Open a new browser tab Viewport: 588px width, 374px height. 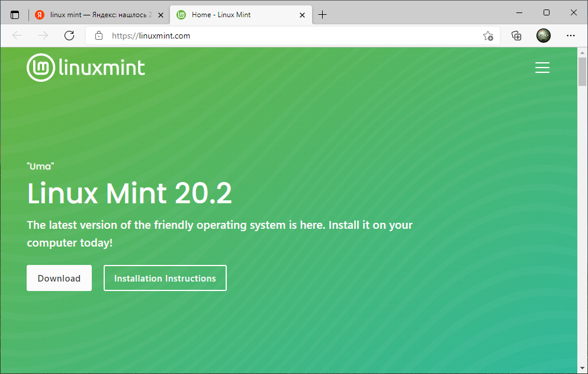(x=322, y=15)
